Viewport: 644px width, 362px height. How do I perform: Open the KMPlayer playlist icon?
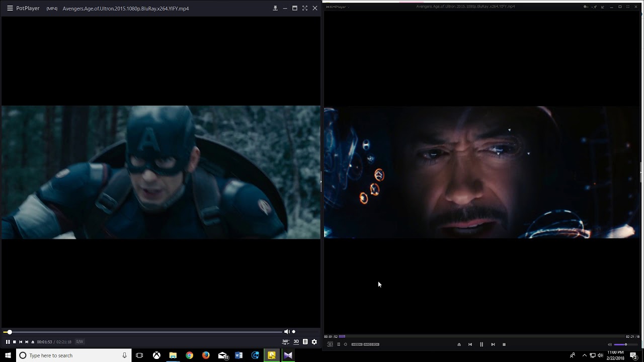339,344
